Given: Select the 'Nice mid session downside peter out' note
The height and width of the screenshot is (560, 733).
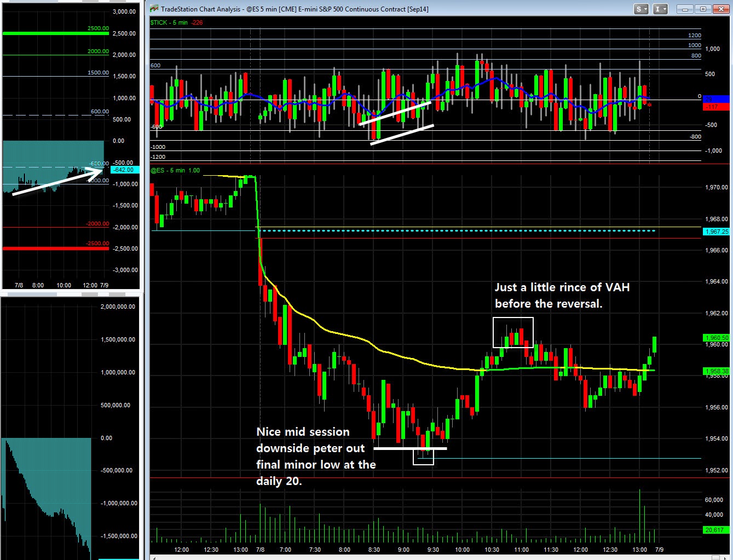Looking at the screenshot, I should [x=316, y=457].
